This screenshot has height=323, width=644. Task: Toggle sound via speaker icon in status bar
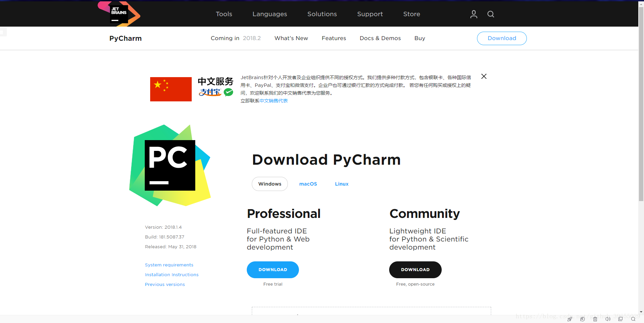click(x=608, y=319)
